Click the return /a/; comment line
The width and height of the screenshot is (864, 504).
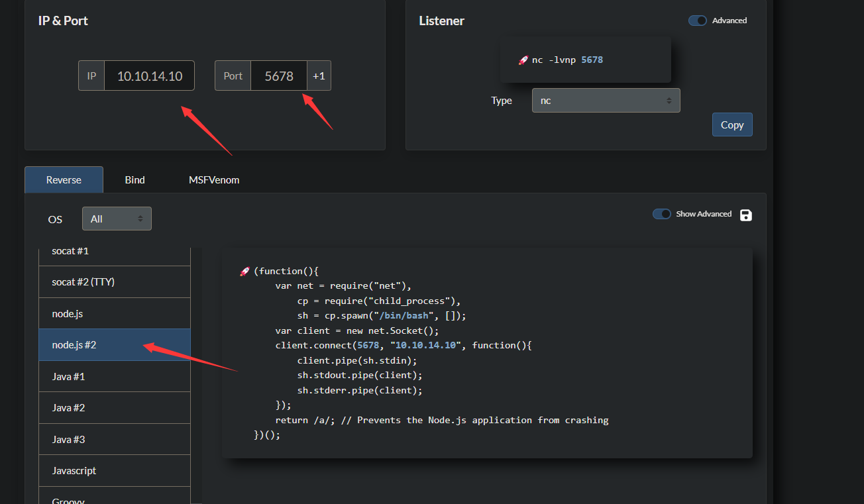coord(442,420)
